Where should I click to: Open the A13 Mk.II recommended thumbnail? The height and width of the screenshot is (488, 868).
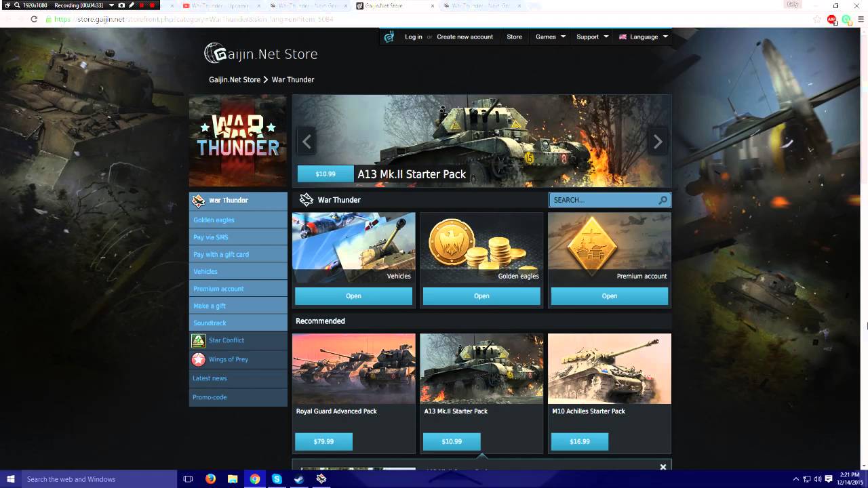[481, 369]
